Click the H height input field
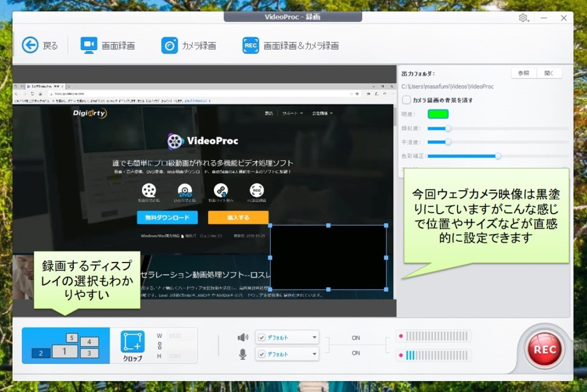The image size is (587, 392). (x=182, y=356)
